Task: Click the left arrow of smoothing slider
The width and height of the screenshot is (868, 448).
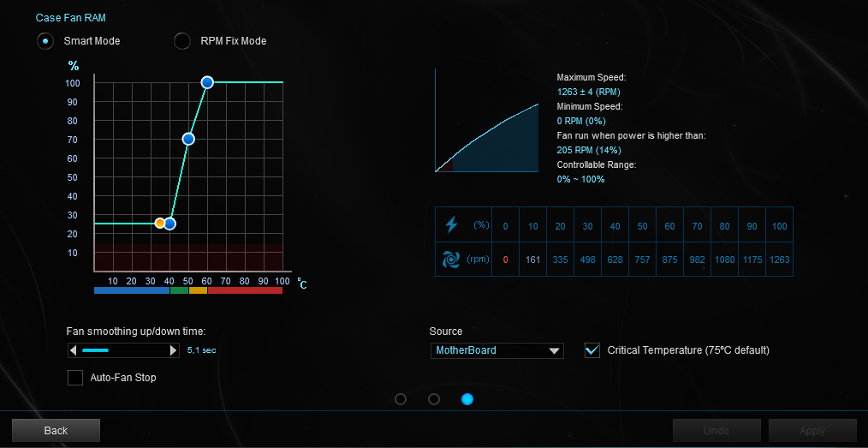Action: click(74, 350)
